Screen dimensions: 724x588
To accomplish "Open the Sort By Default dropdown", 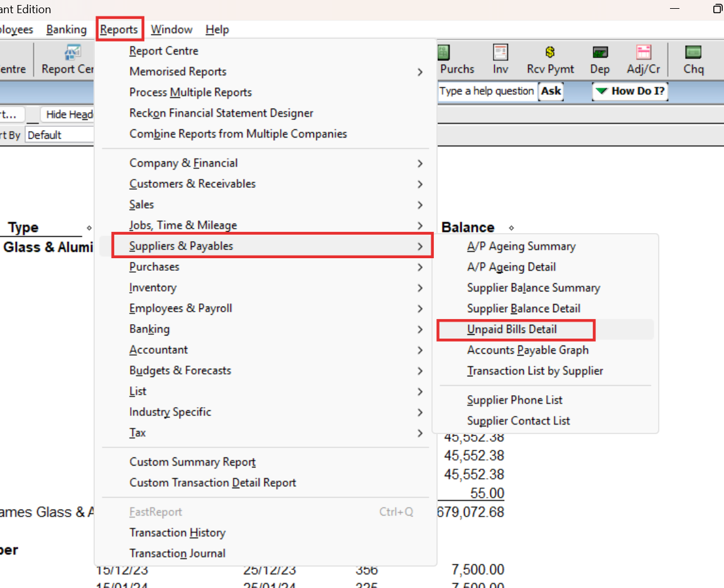I will [x=60, y=135].
